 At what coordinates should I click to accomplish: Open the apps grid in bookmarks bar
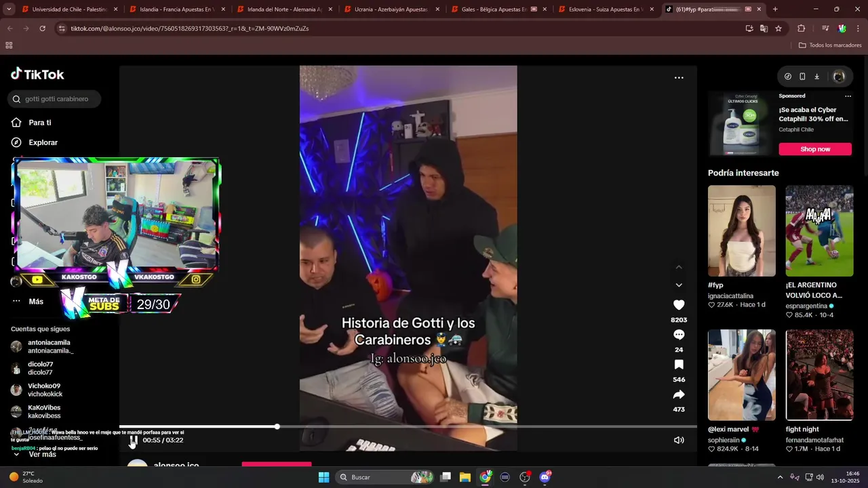pyautogui.click(x=9, y=45)
